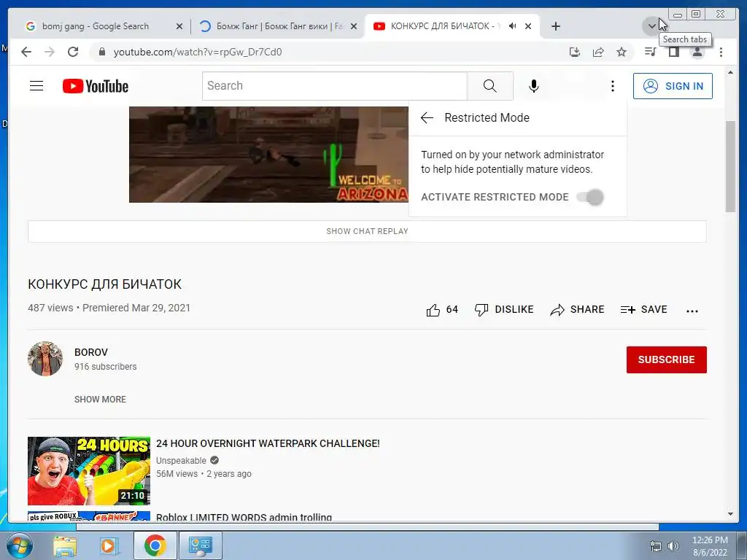Expand description with SHOW MORE
Image resolution: width=747 pixels, height=560 pixels.
pyautogui.click(x=100, y=399)
